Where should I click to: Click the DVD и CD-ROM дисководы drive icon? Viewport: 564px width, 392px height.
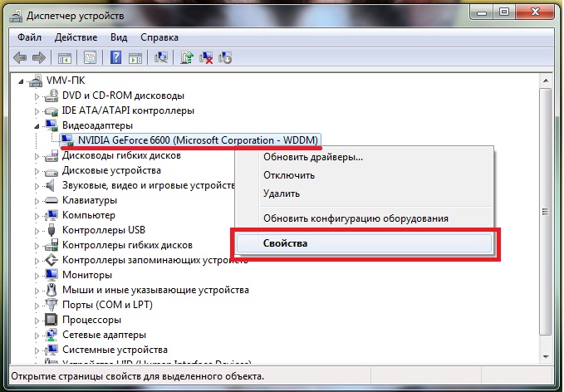click(x=51, y=96)
